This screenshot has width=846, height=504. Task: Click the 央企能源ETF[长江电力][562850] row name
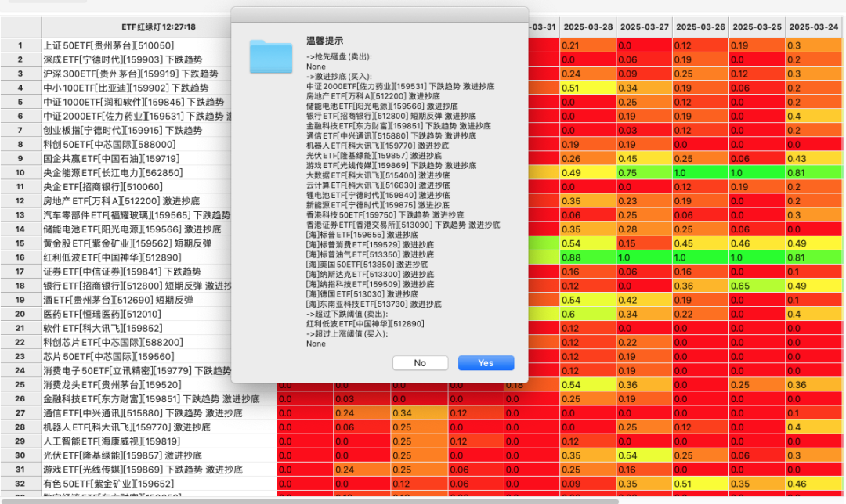(x=113, y=172)
